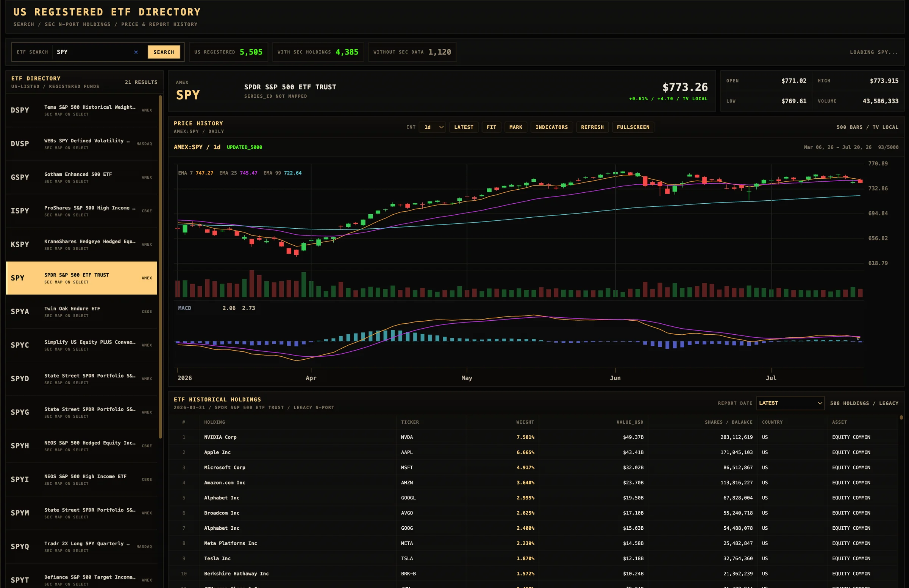Click the NVIDIA Corp holding row
Screen dimensions: 909x588
click(x=533, y=437)
